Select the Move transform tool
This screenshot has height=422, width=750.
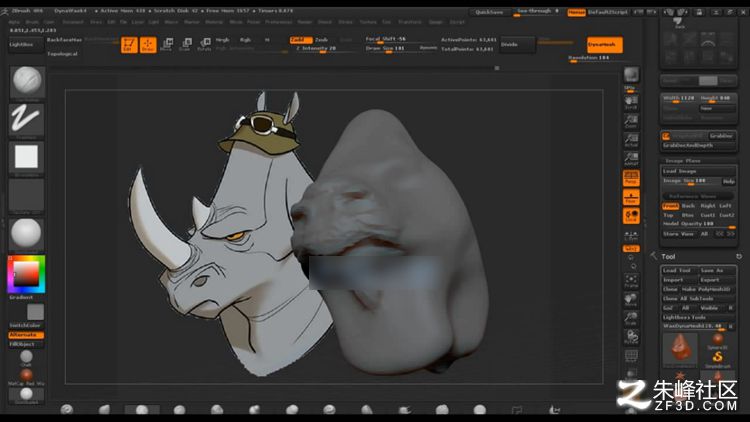pos(166,45)
